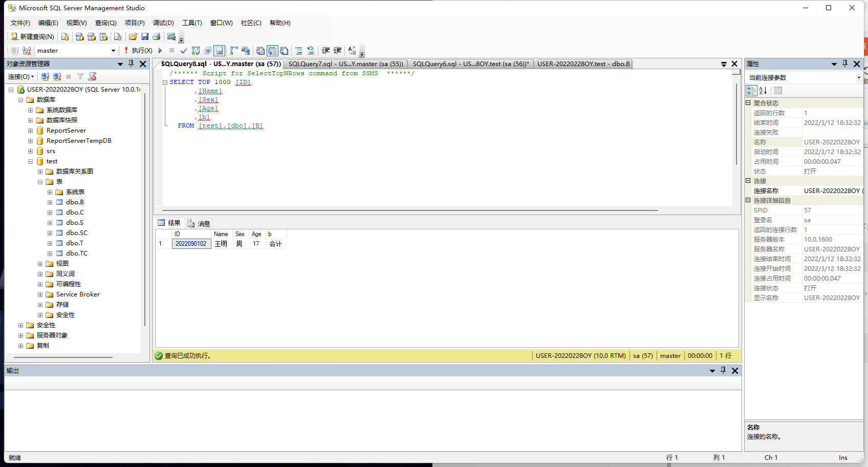Open the 工具(T) menu
Viewport: 868px width, 467px height.
click(x=192, y=23)
